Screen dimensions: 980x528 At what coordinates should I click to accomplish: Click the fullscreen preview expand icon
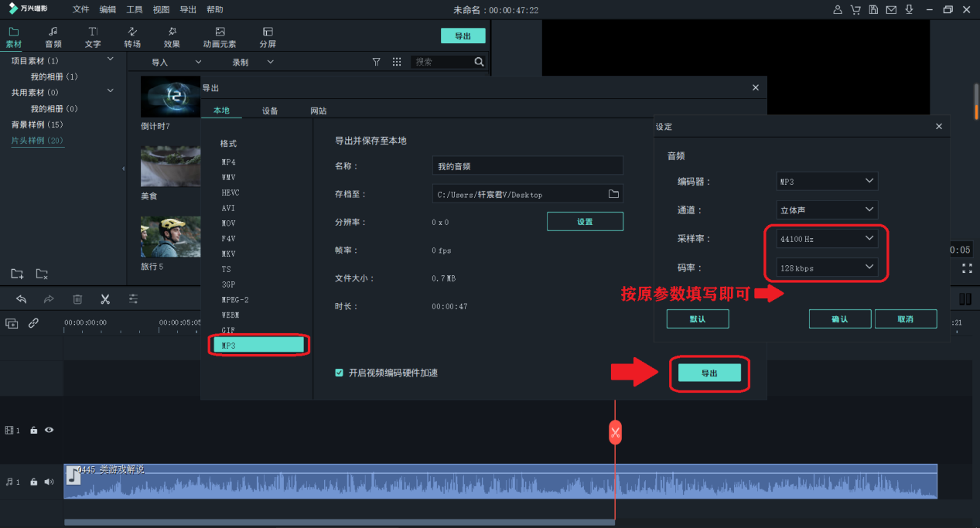967,270
